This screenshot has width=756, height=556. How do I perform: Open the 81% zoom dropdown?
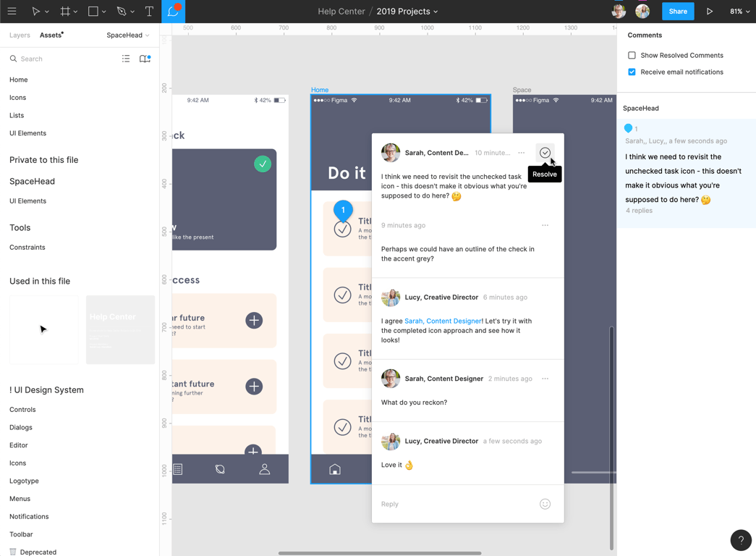(739, 12)
